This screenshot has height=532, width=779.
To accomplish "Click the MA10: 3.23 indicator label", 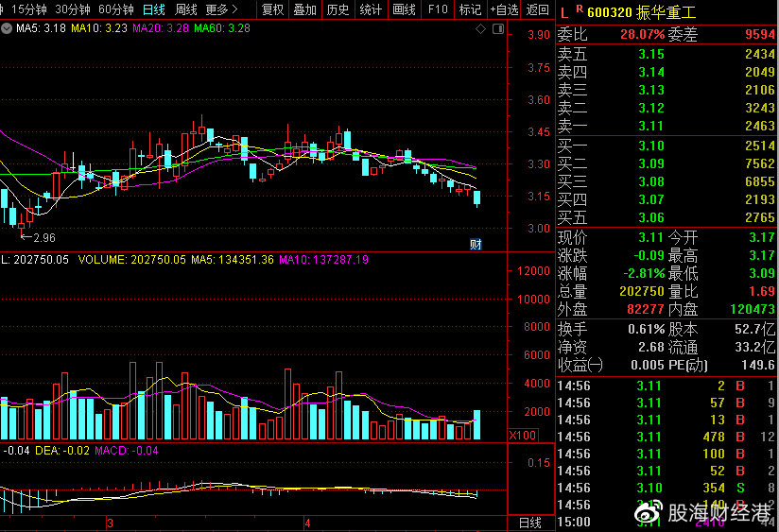I will click(99, 28).
